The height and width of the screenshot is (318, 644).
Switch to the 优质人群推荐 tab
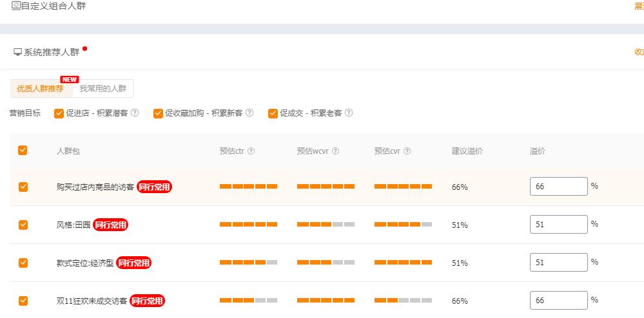[40, 89]
